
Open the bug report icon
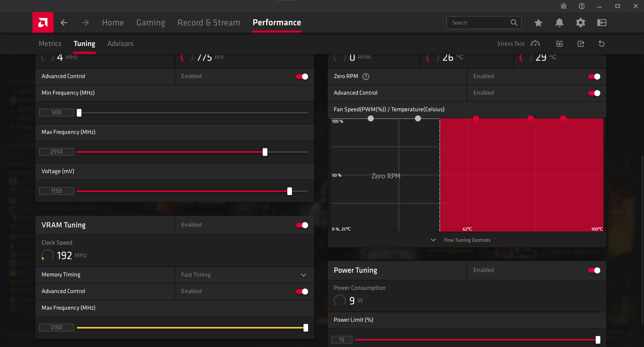click(x=563, y=6)
